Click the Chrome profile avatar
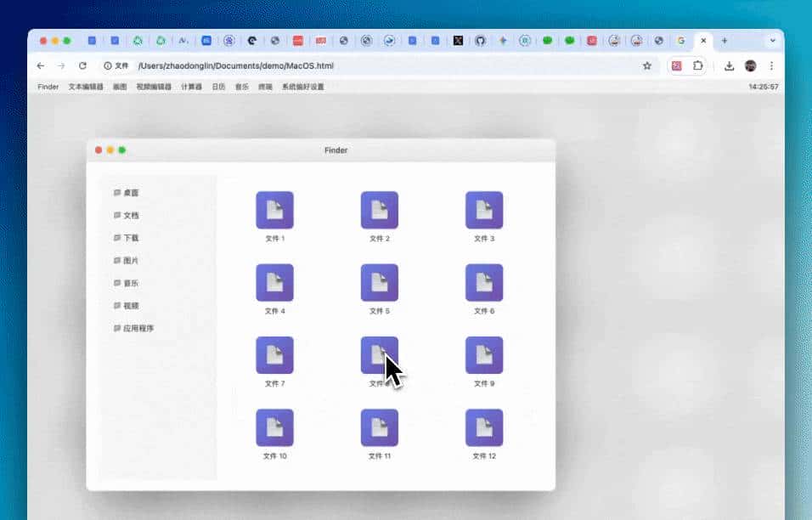The image size is (812, 520). point(751,65)
